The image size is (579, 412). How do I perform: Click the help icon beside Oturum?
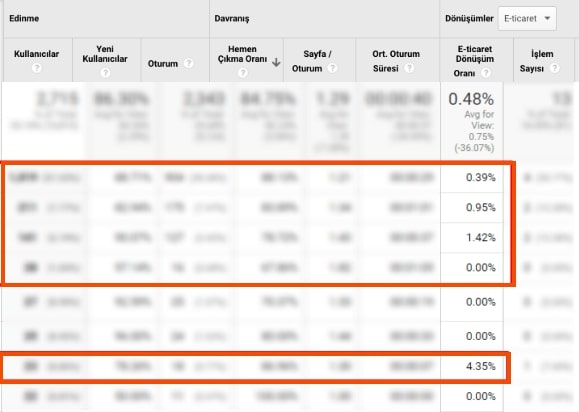coord(188,63)
